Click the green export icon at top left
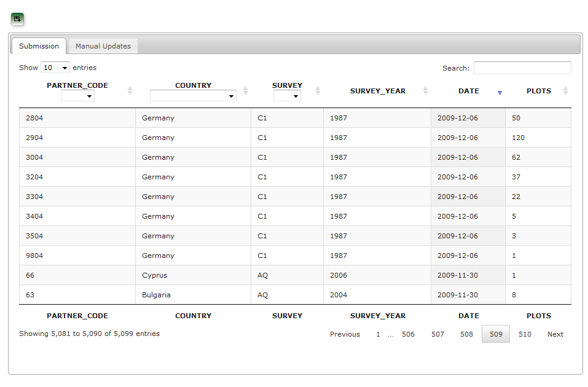This screenshot has width=588, height=387. tap(17, 19)
